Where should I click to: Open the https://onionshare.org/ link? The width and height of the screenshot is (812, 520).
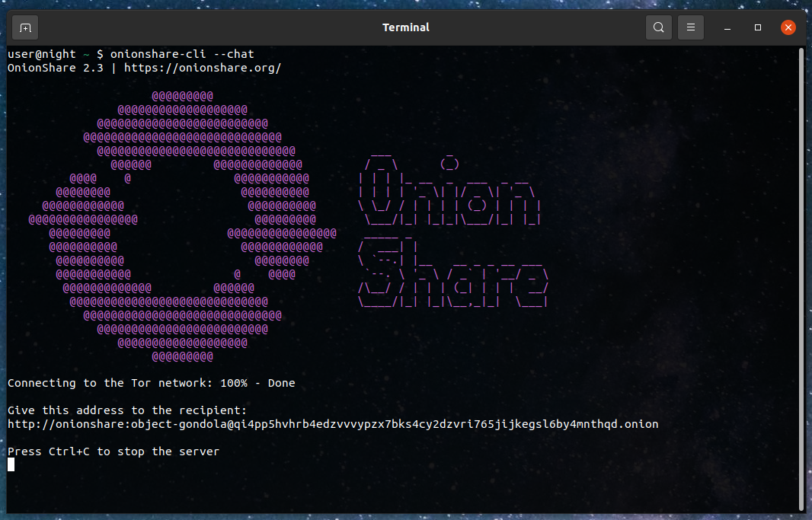pos(203,68)
